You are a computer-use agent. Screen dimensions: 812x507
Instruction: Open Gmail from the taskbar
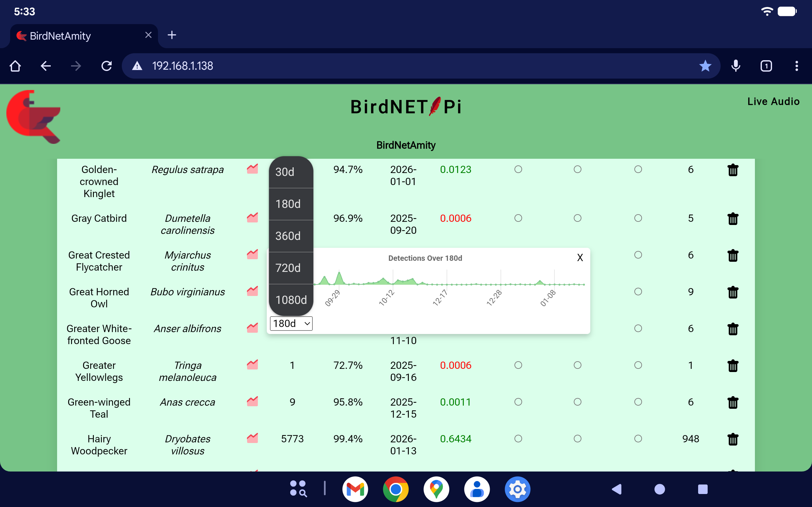[x=355, y=489]
